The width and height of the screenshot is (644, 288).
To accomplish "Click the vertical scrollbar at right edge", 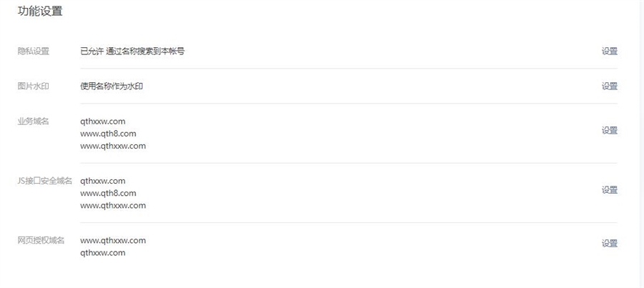I will point(641,143).
